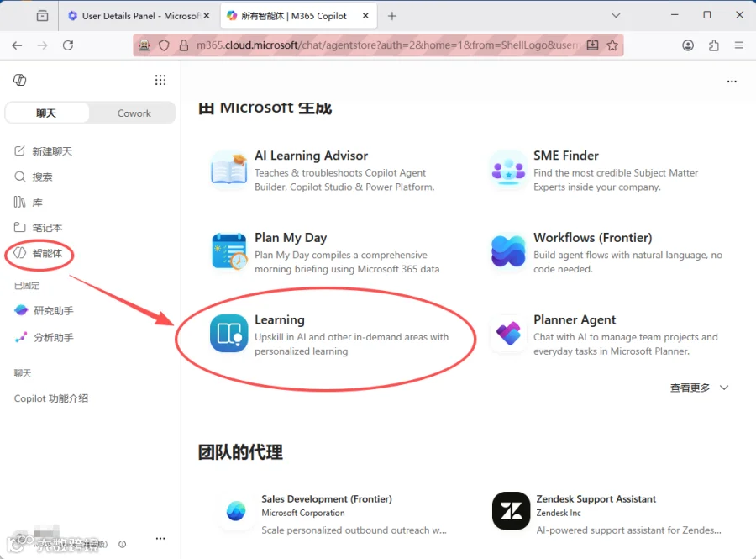Open a new browser tab with plus

392,17
